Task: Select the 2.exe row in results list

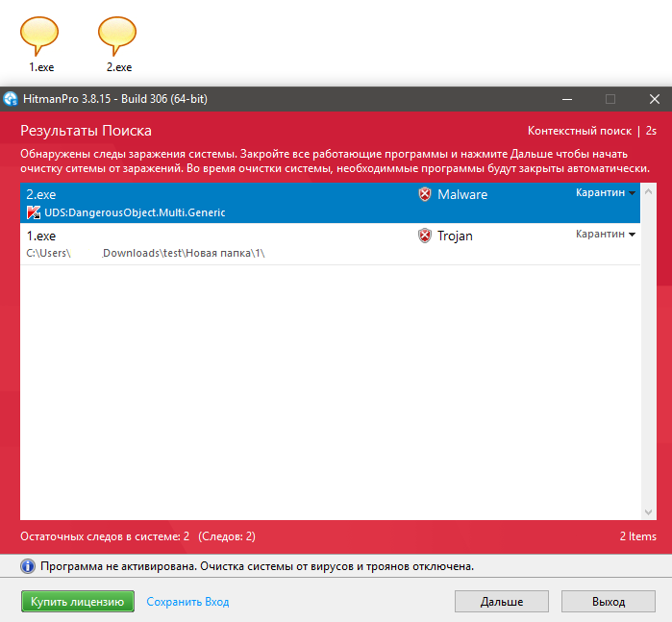Action: tap(330, 203)
